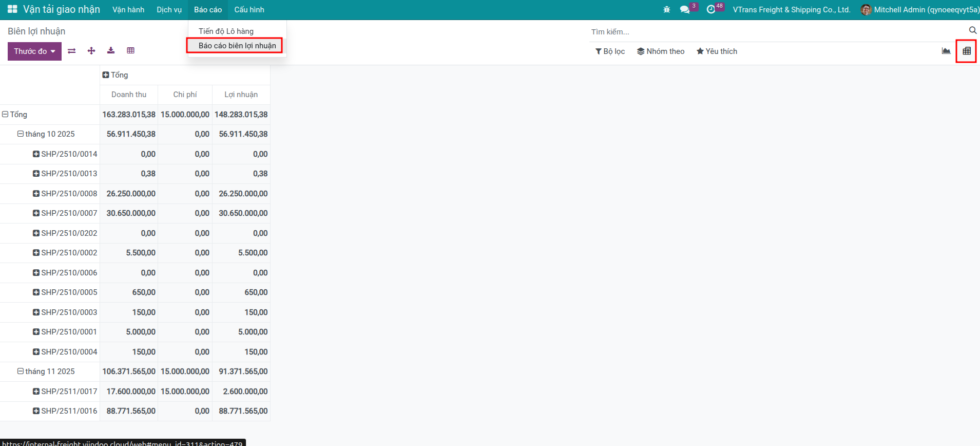
Task: Open the Bộ lọc filter dropdown
Action: click(x=610, y=51)
